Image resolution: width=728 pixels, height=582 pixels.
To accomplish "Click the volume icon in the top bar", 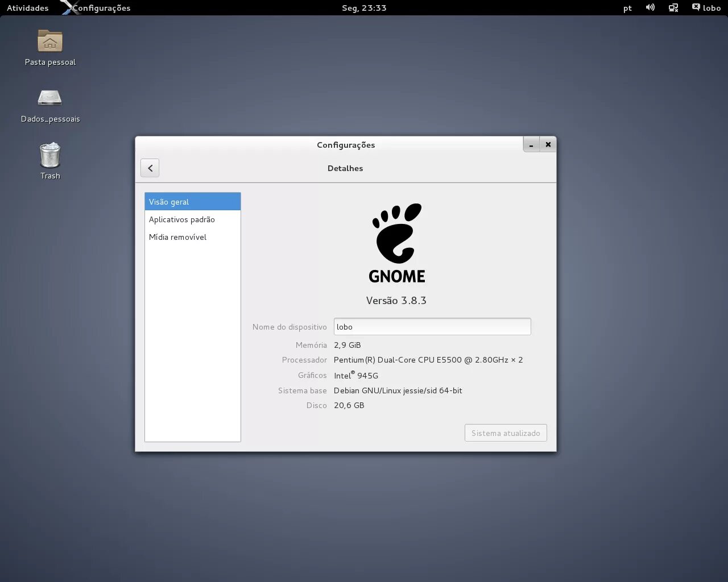I will pyautogui.click(x=650, y=8).
